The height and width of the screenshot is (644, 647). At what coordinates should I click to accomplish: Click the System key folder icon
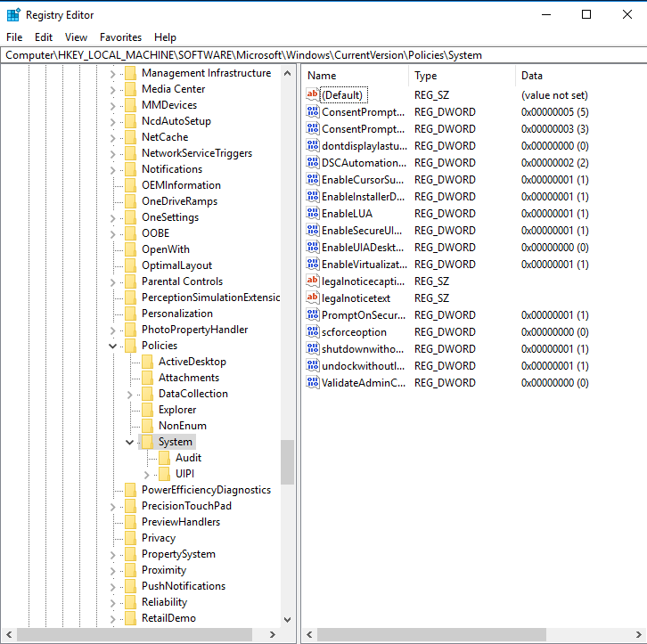point(147,442)
